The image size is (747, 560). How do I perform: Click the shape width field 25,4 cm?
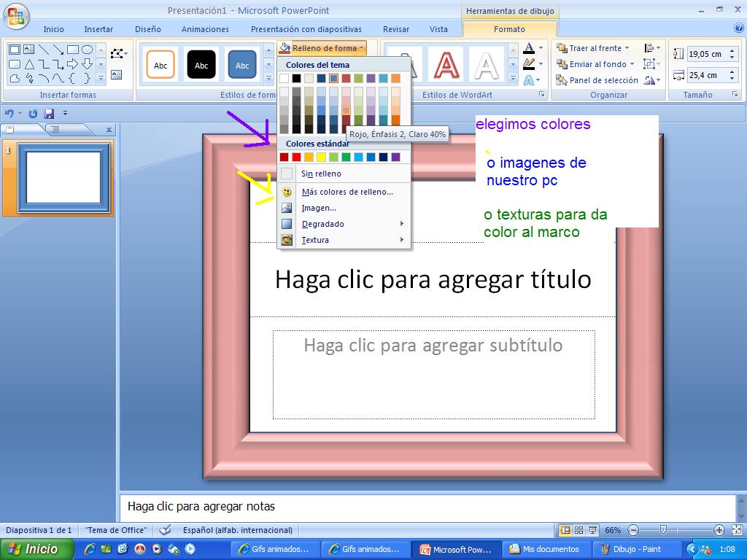pyautogui.click(x=707, y=75)
